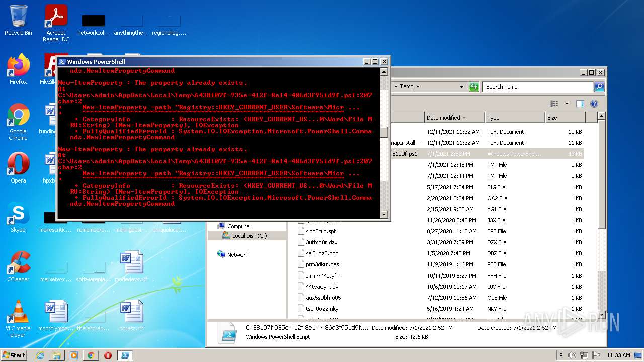This screenshot has width=644, height=362.
Task: Select monthlymon document on desktop
Action: click(56, 315)
